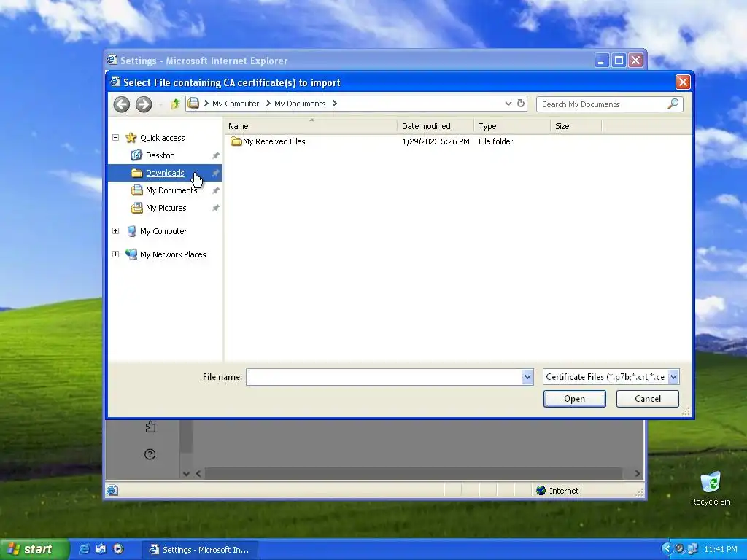
Task: Expand chevron after My Computer in path
Action: click(268, 104)
